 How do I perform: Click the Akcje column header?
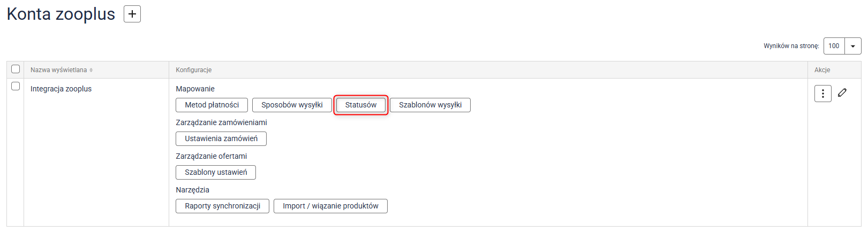click(822, 70)
